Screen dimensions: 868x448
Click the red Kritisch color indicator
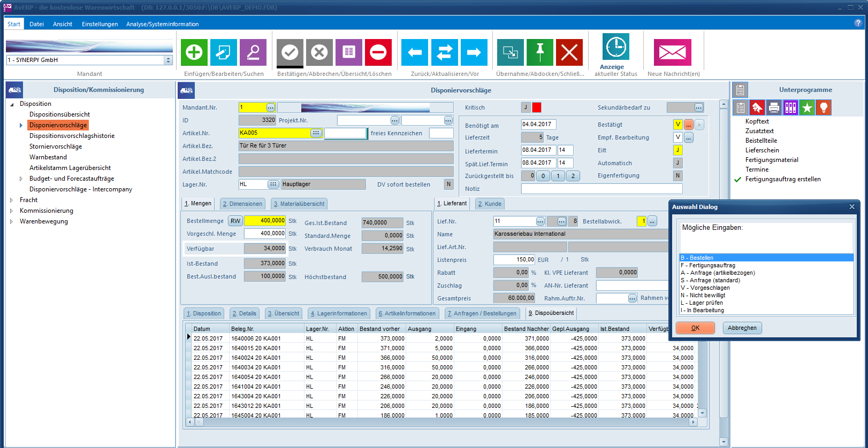537,107
